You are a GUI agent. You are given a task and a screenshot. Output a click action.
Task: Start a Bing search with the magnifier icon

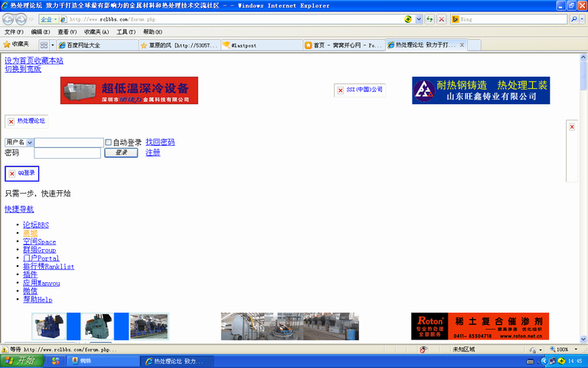pyautogui.click(x=573, y=19)
